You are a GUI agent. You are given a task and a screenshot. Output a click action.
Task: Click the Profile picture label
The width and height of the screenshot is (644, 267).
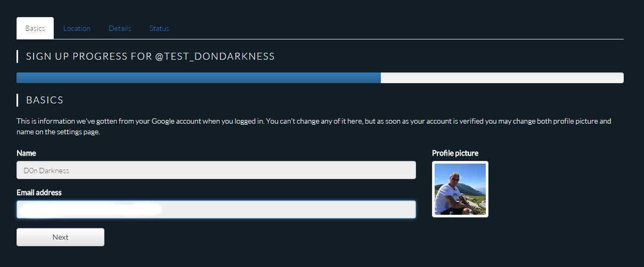(455, 153)
